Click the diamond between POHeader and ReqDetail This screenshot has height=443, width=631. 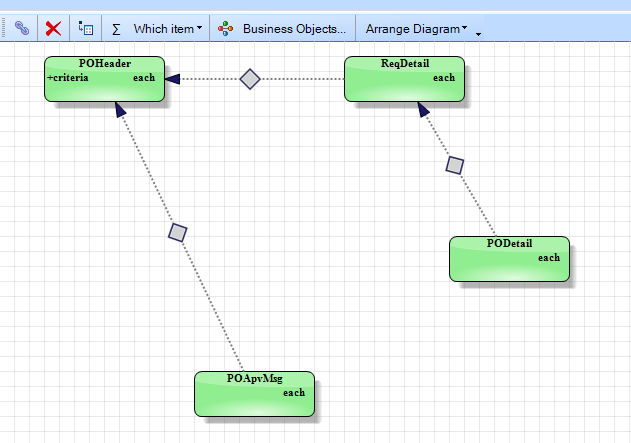click(250, 79)
